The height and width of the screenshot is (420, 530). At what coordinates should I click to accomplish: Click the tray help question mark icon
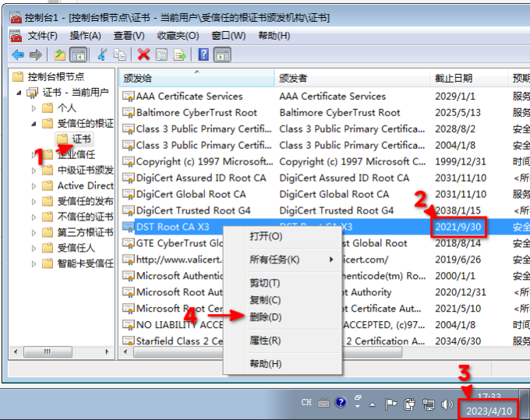(341, 402)
